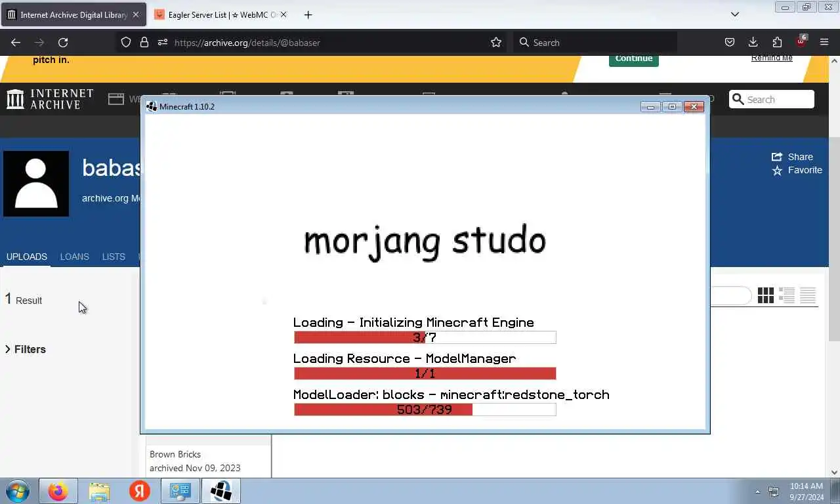Reload the current archive.org page
This screenshot has height=504, width=840.
(x=63, y=42)
